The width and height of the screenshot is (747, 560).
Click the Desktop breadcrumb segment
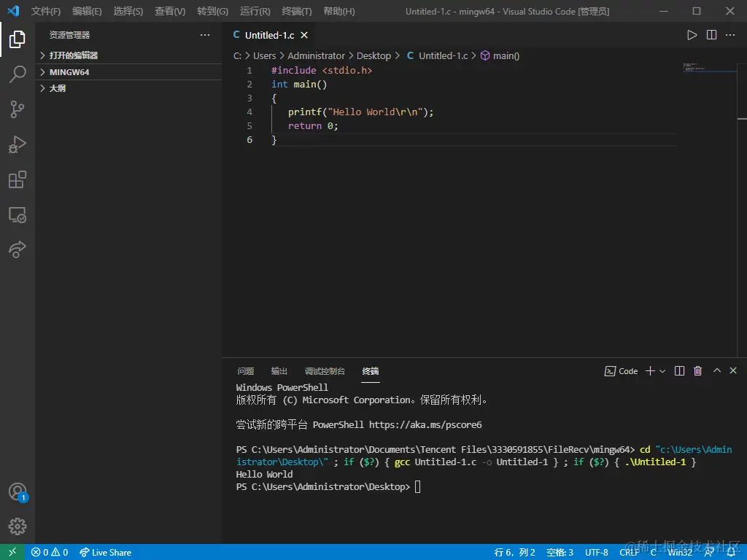click(373, 55)
